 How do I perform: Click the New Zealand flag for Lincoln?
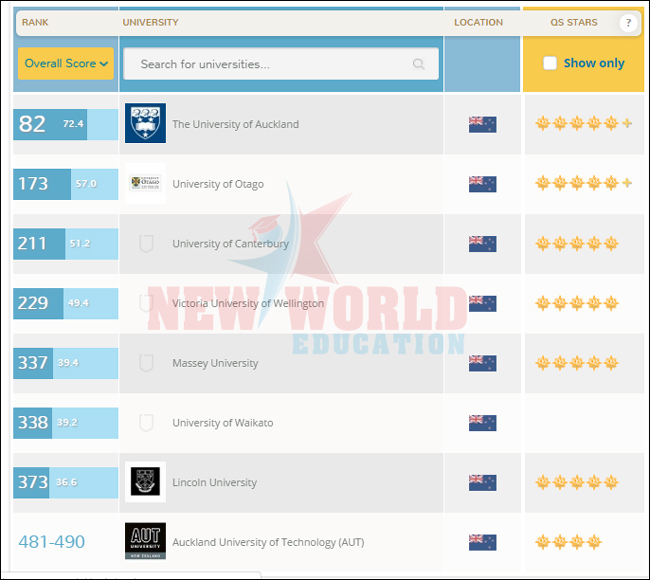click(483, 483)
